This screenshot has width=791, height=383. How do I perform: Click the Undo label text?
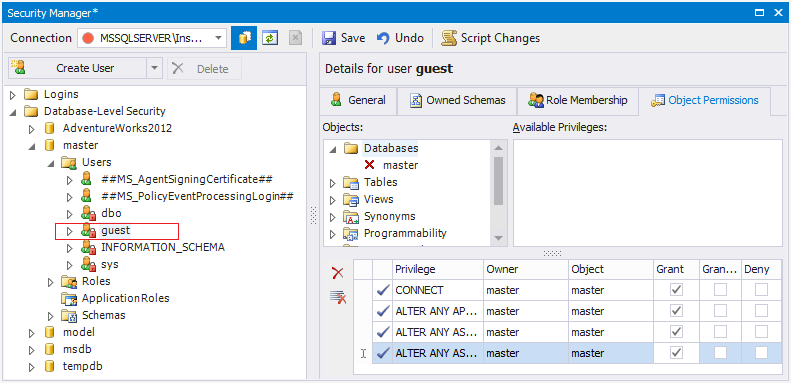click(x=409, y=38)
